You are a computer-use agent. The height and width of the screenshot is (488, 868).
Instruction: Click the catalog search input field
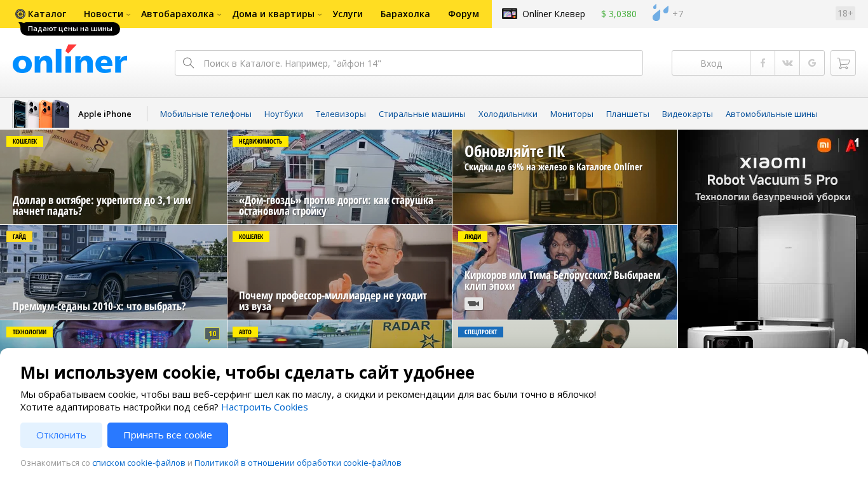(409, 63)
